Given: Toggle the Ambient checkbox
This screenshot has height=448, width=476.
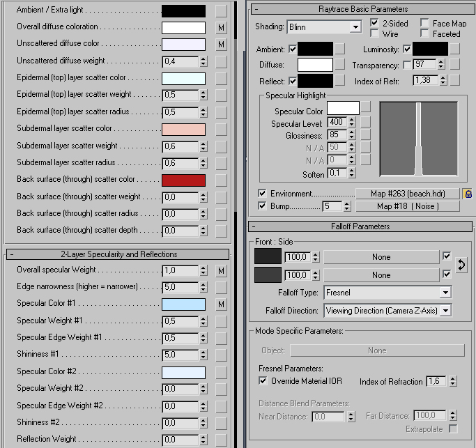Looking at the screenshot, I should 293,49.
